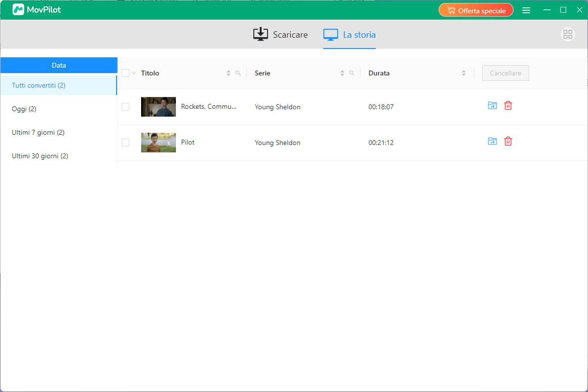Switch to the Scaricare tab
This screenshot has width=588, height=392.
click(x=280, y=34)
